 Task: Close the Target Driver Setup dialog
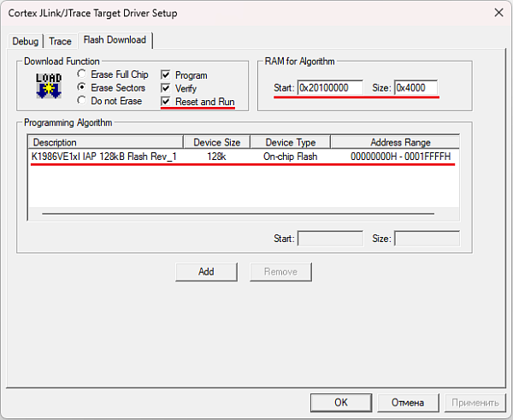(x=497, y=11)
